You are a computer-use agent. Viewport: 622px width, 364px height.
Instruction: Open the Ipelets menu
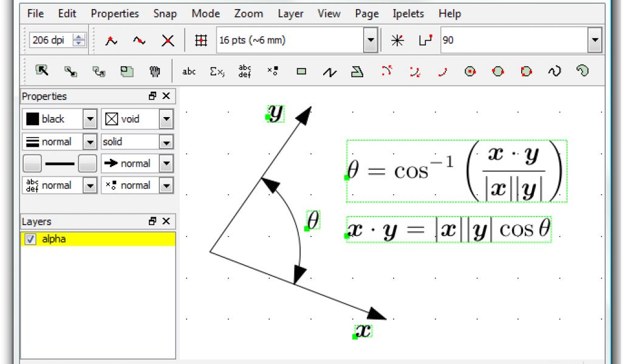click(x=409, y=13)
